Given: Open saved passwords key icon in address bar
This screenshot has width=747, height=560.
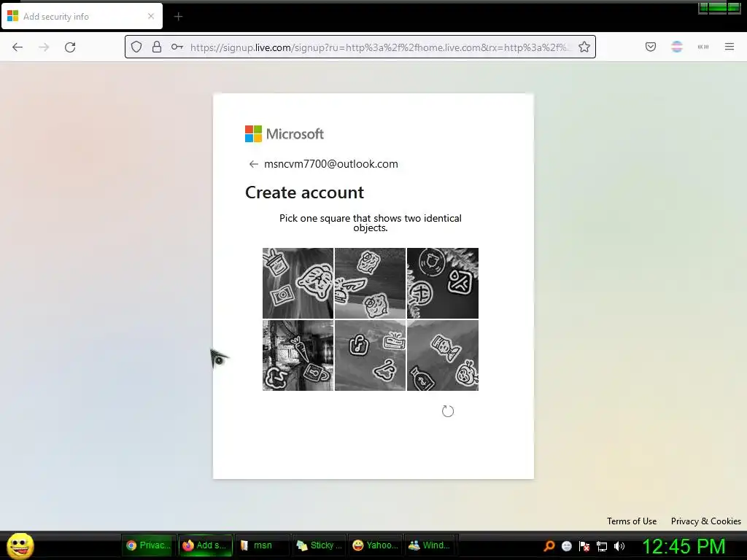Looking at the screenshot, I should (x=177, y=47).
